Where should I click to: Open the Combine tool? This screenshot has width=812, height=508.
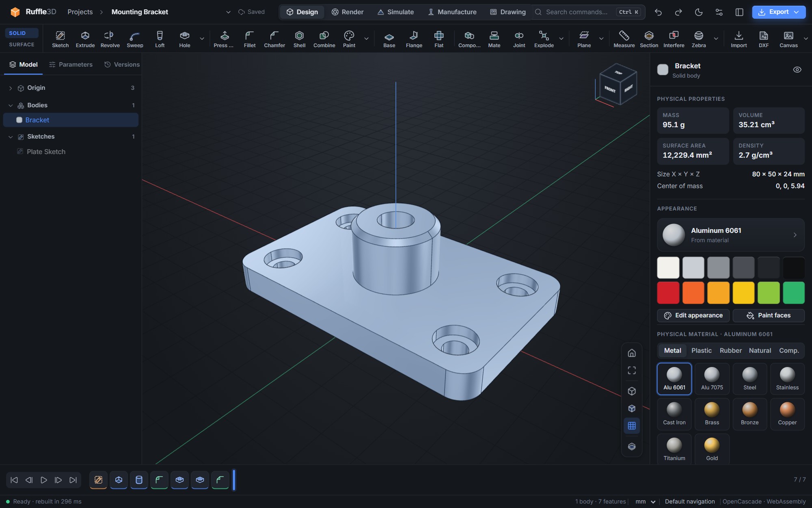pyautogui.click(x=324, y=39)
